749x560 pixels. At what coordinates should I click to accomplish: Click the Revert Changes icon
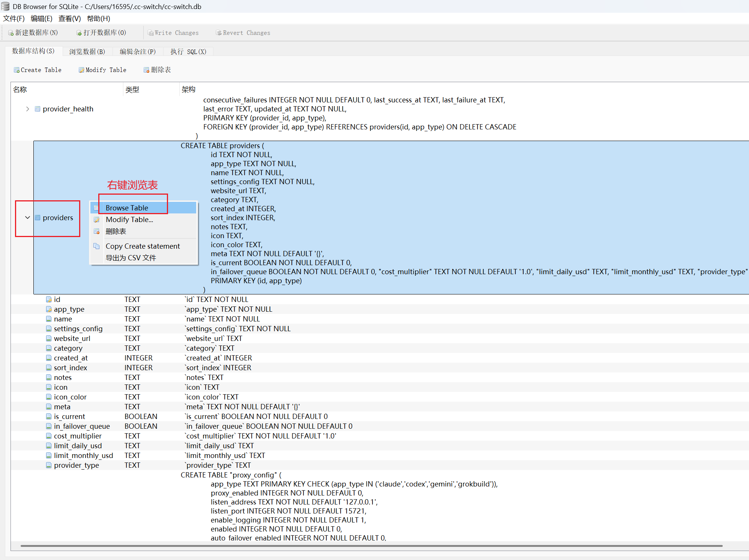[219, 33]
